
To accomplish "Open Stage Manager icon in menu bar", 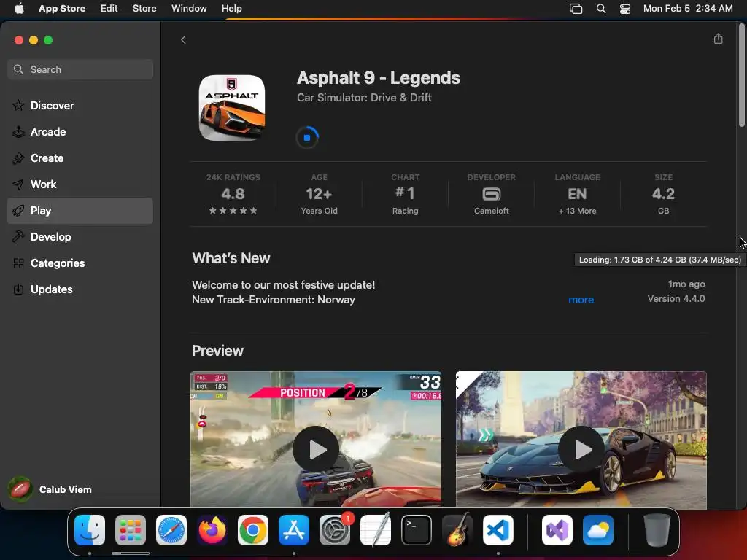I will tap(576, 9).
